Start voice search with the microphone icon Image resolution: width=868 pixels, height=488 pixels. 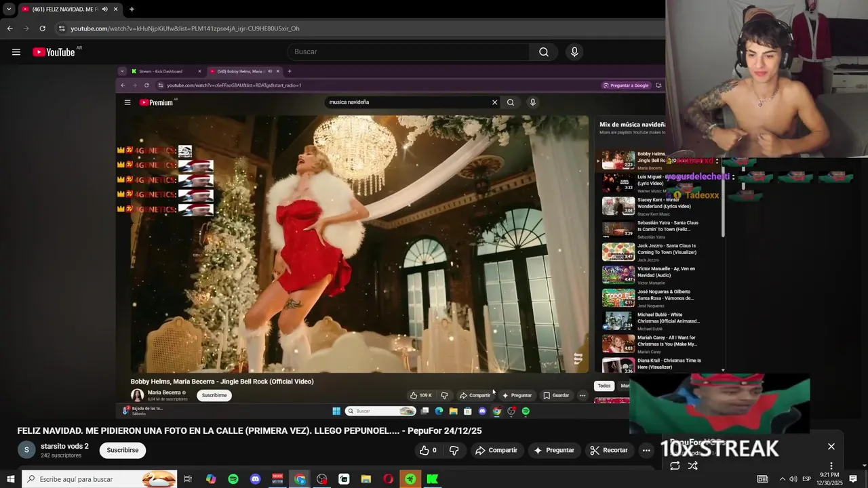coord(574,52)
